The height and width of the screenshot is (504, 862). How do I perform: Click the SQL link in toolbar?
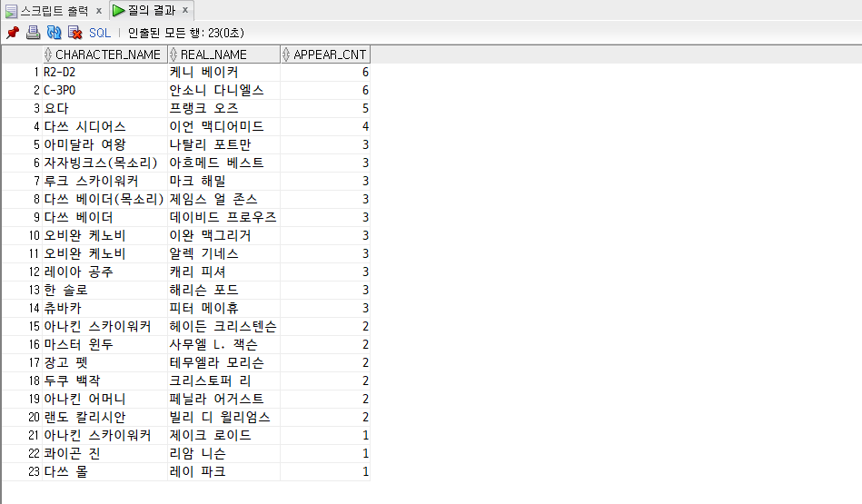(x=100, y=33)
